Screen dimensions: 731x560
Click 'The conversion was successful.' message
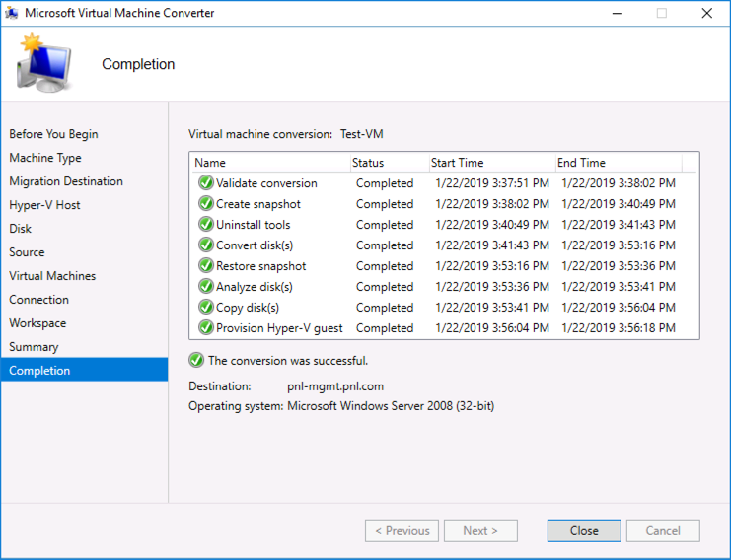tap(288, 361)
